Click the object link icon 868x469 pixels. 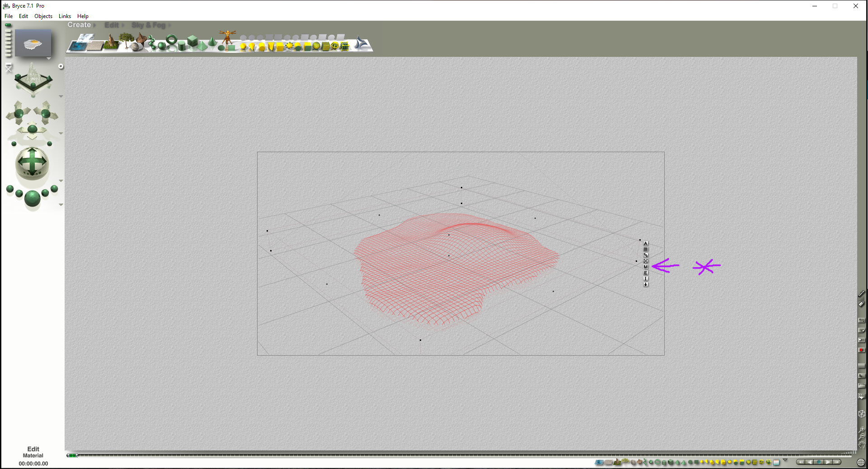pos(646,255)
